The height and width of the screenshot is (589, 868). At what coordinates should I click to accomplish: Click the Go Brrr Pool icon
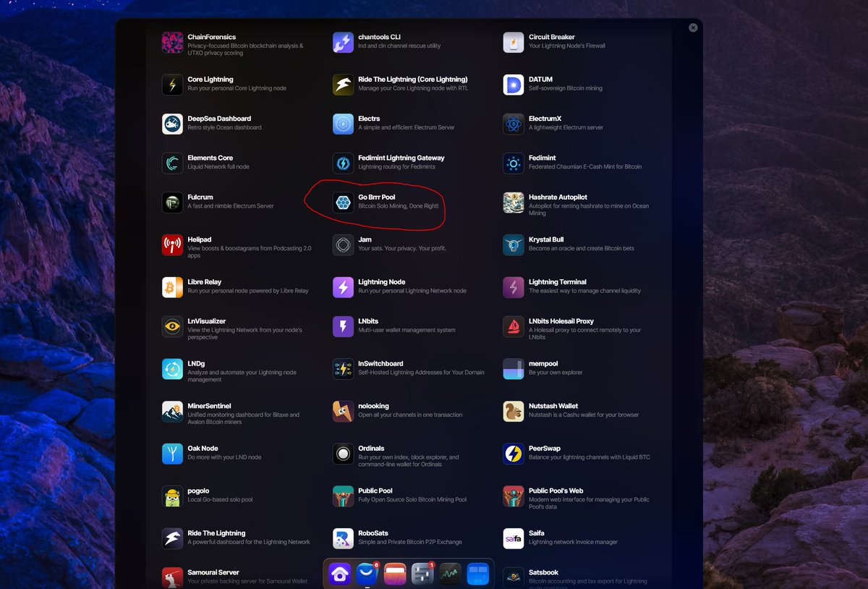[x=343, y=202]
